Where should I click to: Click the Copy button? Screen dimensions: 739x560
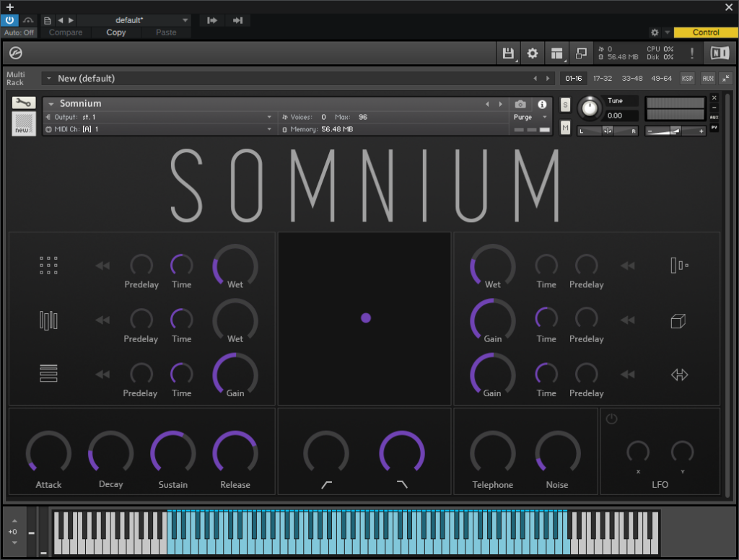pyautogui.click(x=116, y=32)
